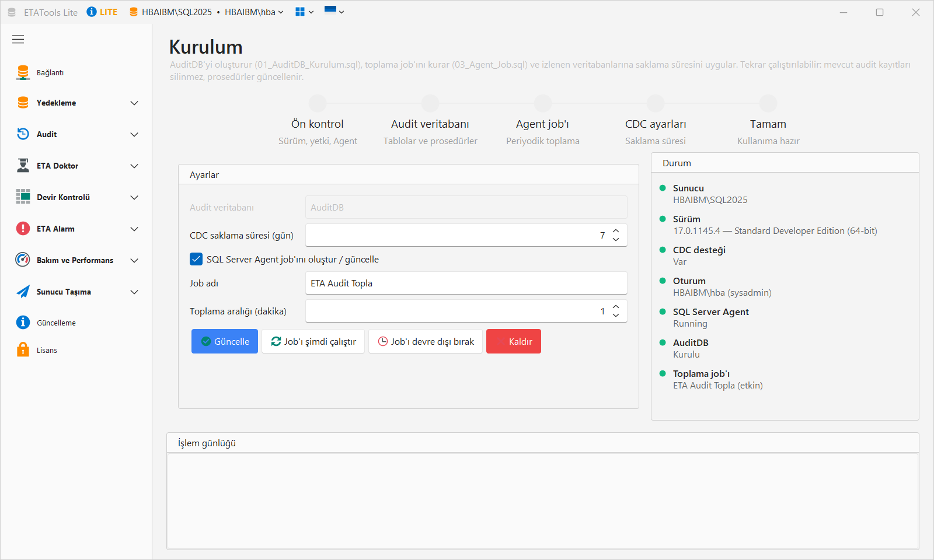Expand the Devir Kontrolü chevron

[134, 198]
